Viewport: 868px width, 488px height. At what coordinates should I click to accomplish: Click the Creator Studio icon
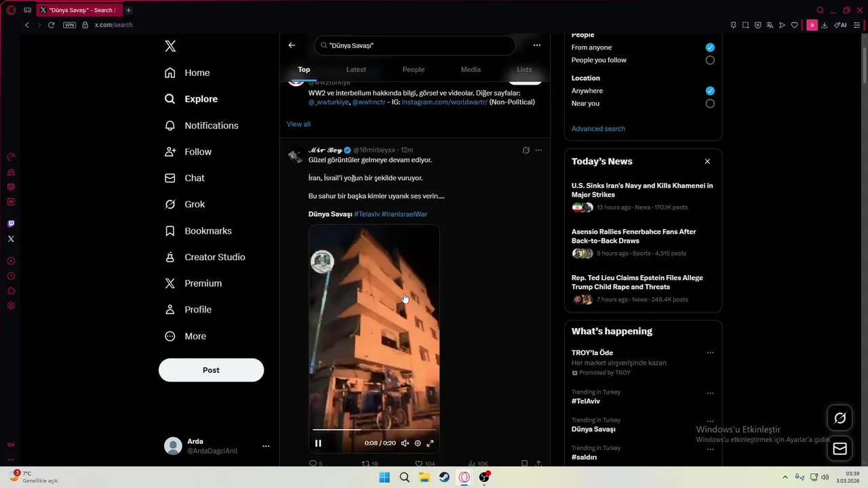click(170, 257)
